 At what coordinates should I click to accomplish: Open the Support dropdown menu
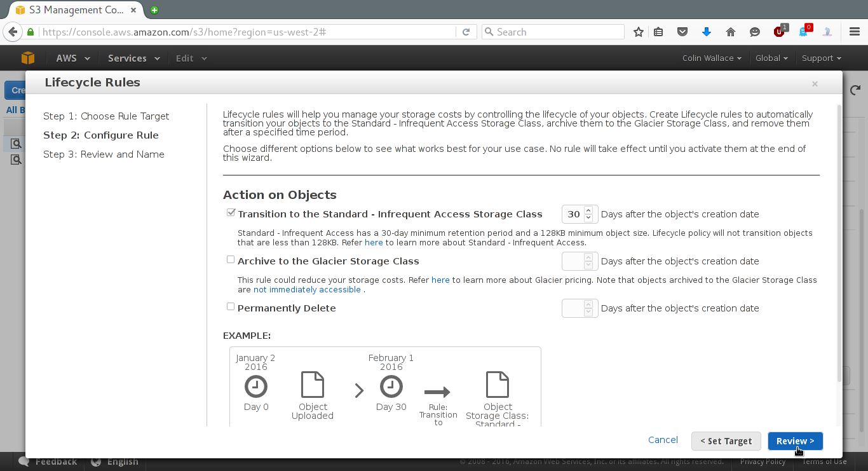coord(821,58)
